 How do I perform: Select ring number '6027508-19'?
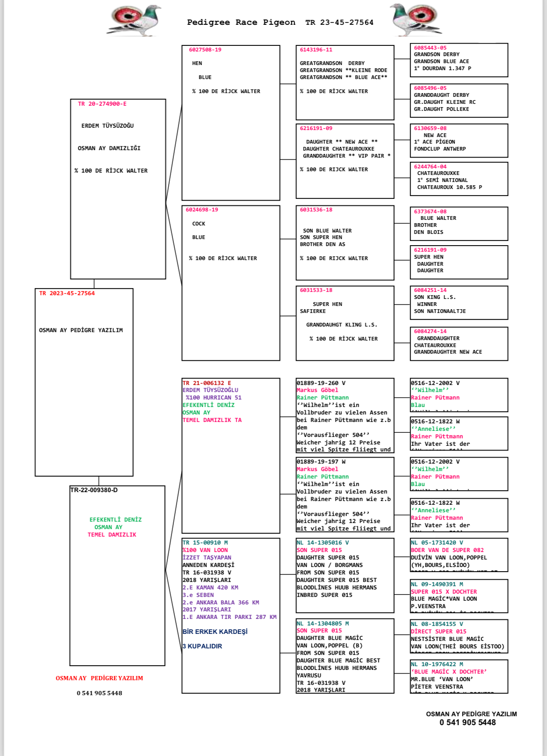click(x=205, y=50)
